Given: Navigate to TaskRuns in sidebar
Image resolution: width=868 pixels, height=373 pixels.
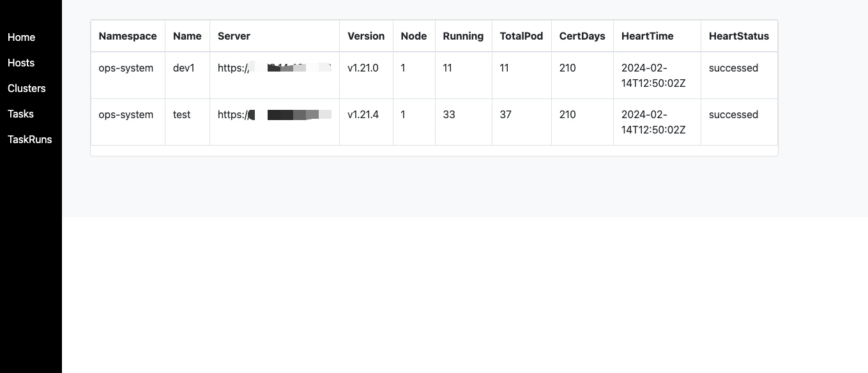Looking at the screenshot, I should (x=29, y=139).
